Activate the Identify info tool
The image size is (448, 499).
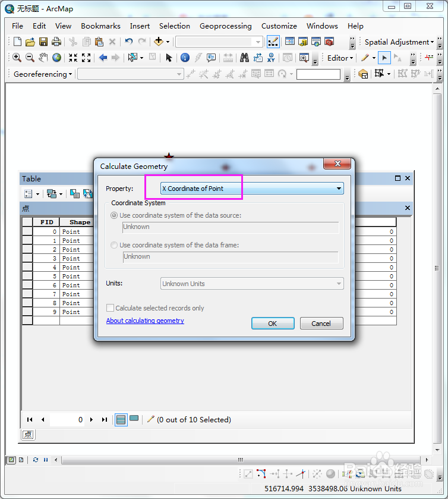click(185, 58)
